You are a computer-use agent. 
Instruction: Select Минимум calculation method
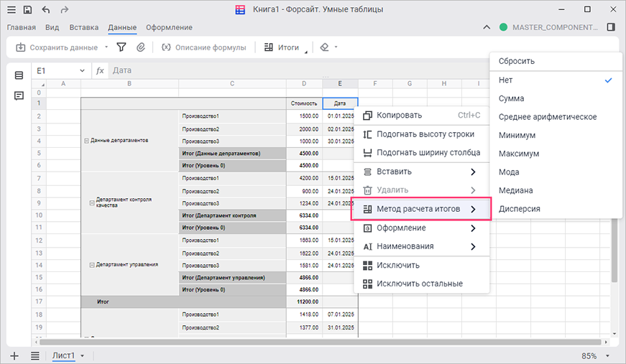556,135
